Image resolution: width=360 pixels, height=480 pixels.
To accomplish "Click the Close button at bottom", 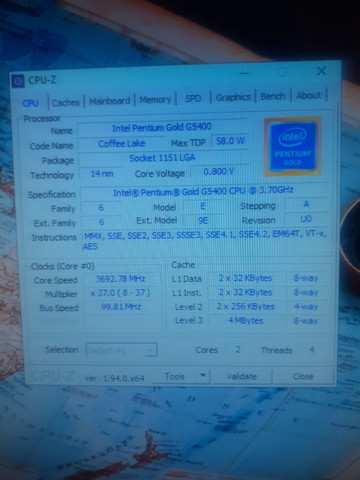I will [x=303, y=376].
